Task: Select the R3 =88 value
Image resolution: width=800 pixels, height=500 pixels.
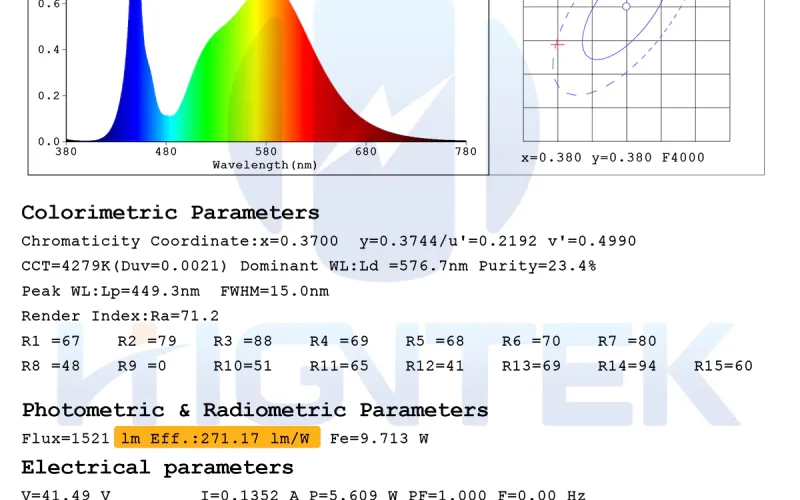Action: [x=243, y=341]
